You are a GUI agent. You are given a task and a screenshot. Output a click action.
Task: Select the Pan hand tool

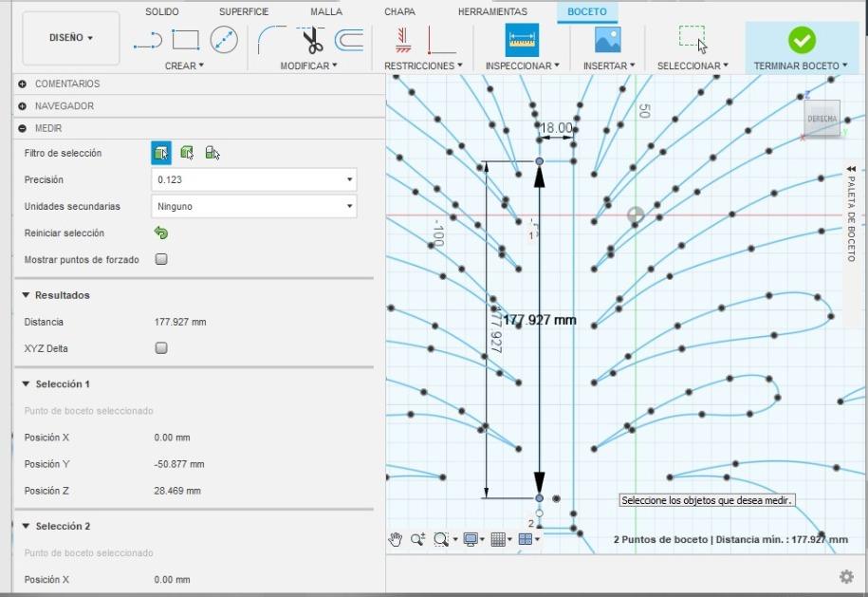click(x=395, y=539)
